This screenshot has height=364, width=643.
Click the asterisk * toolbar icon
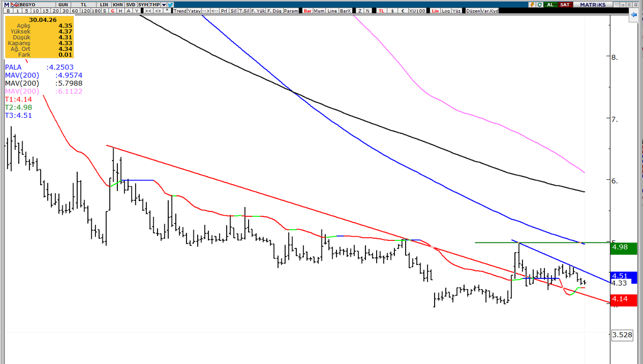[167, 11]
